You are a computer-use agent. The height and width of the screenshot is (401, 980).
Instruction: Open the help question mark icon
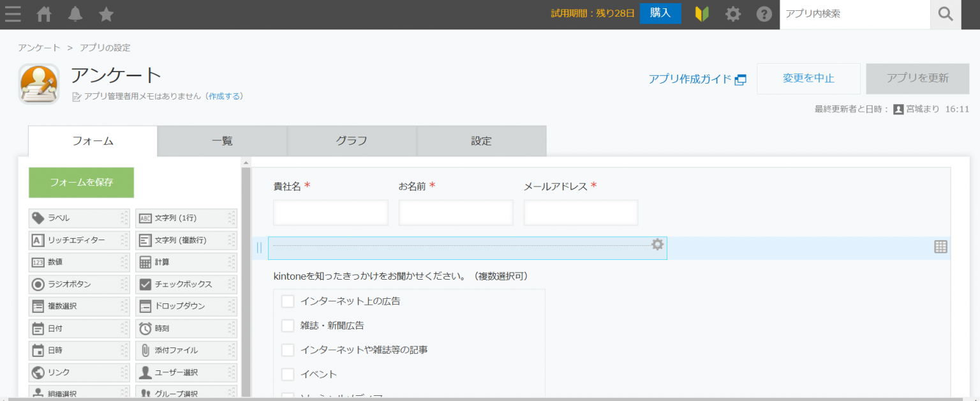click(764, 14)
